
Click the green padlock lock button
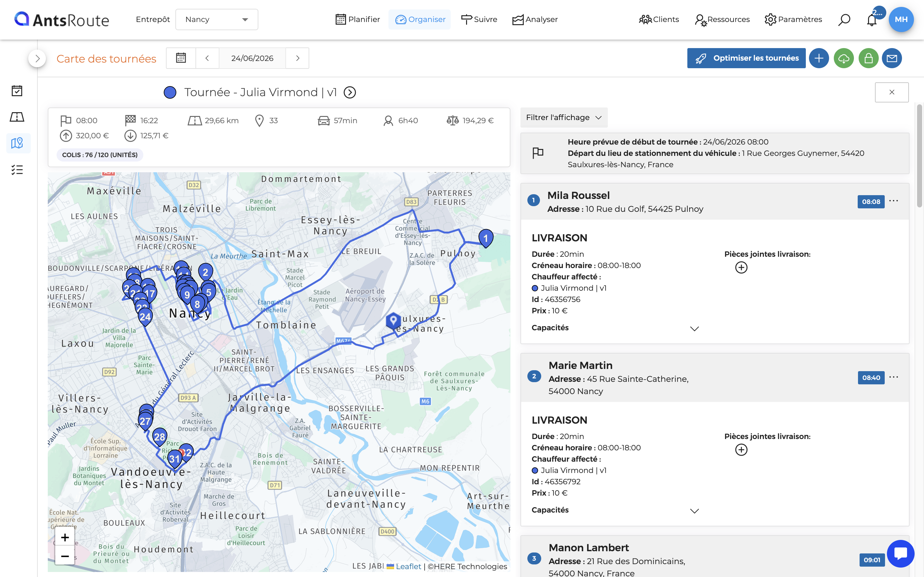[x=868, y=58]
